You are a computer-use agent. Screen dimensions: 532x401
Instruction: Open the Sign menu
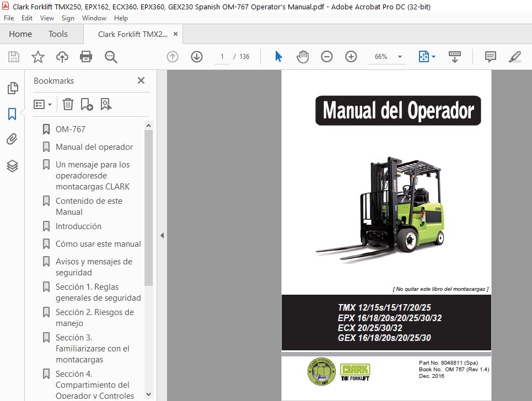[68, 18]
